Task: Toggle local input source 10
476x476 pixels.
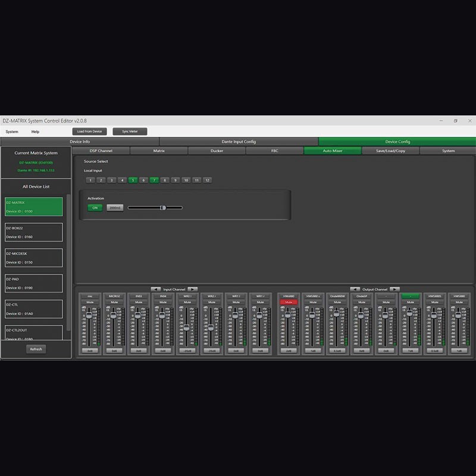Action: (186, 180)
